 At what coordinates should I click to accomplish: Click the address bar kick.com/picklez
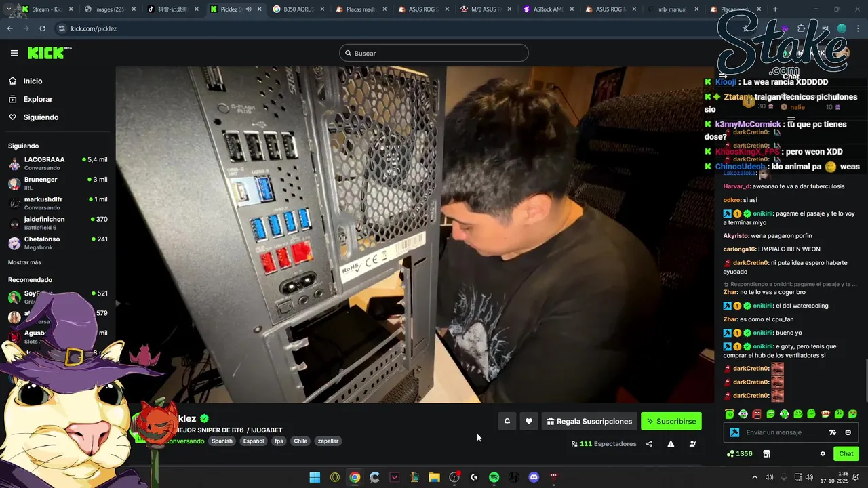tap(94, 28)
